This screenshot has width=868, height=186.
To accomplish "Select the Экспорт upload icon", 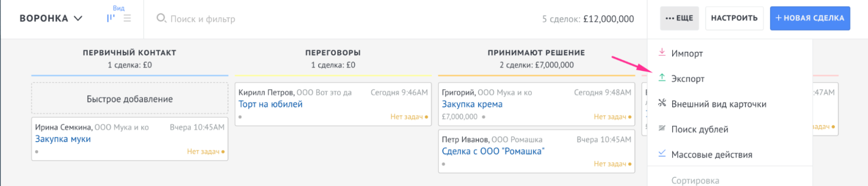I will (662, 78).
